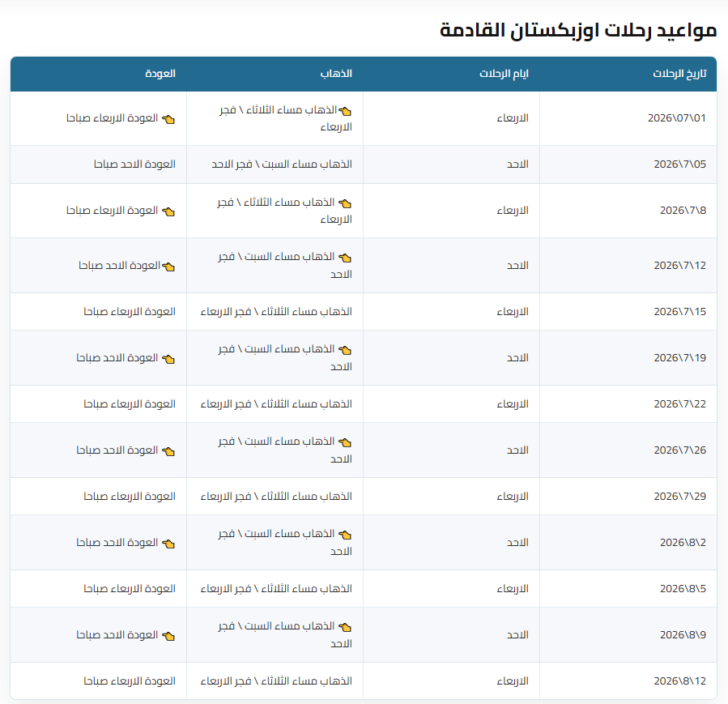Click the pointing-hand icon in 2026\07\01 departure cell

tap(345, 111)
